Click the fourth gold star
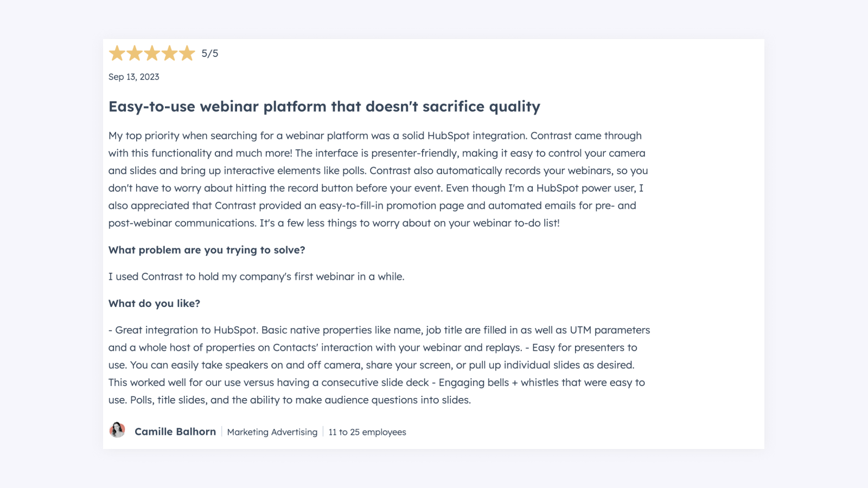Screen dimensions: 868x488 coord(169,53)
